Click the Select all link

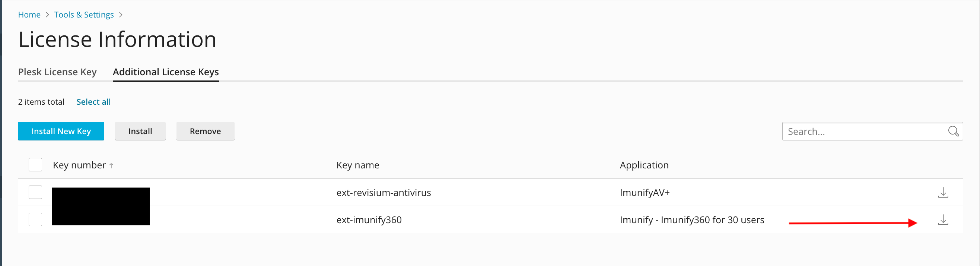tap(93, 102)
